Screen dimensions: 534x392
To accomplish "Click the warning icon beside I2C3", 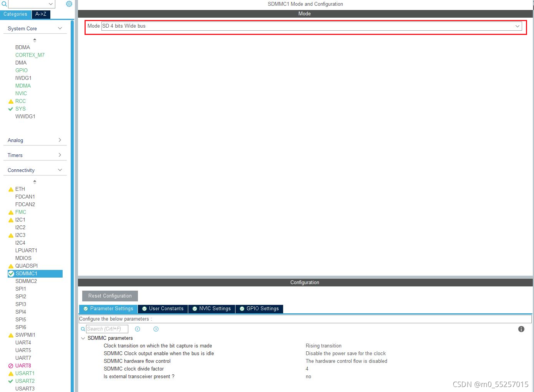I will [x=11, y=235].
